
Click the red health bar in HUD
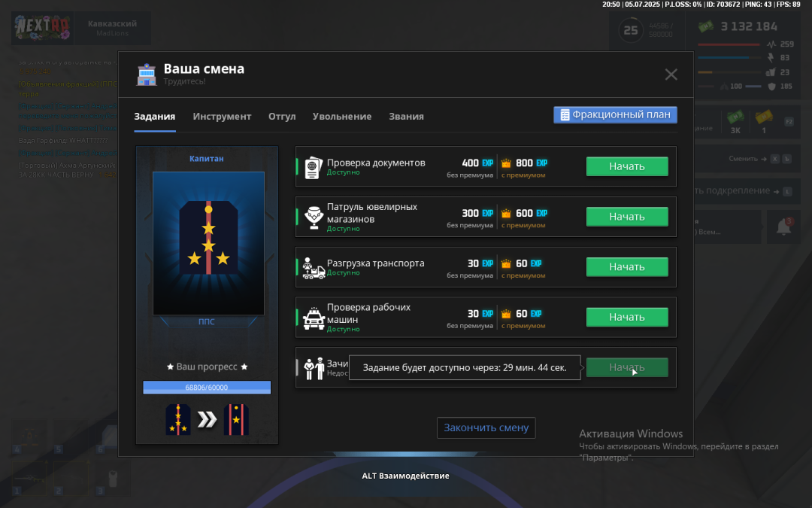729,44
